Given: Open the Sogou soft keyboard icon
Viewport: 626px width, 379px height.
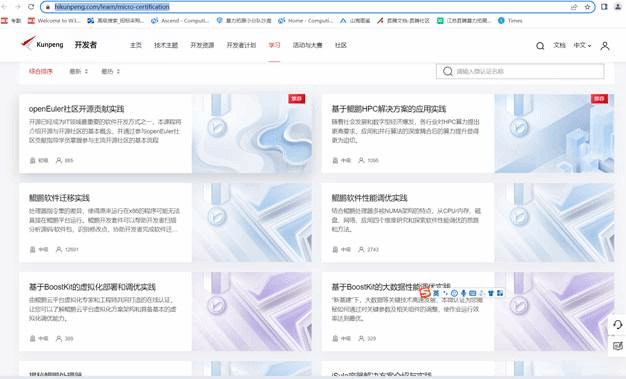Looking at the screenshot, I should coord(473,293).
